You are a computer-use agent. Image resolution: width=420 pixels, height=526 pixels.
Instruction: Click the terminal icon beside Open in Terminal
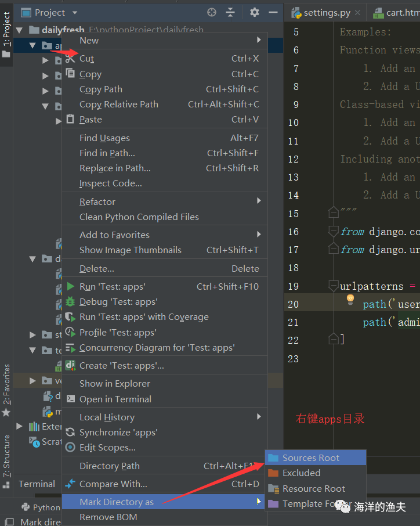click(x=71, y=398)
